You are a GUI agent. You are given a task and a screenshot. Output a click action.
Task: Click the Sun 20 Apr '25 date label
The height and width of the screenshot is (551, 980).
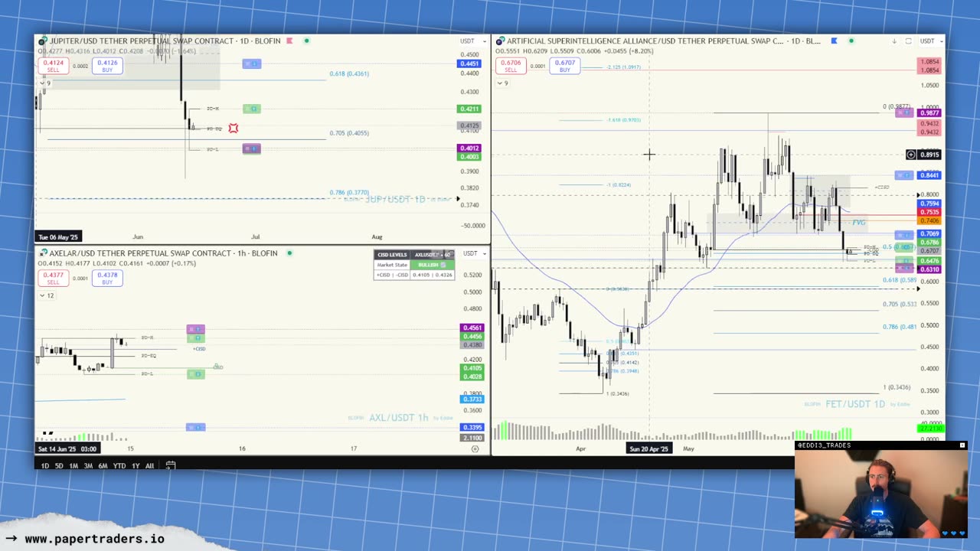tap(648, 448)
